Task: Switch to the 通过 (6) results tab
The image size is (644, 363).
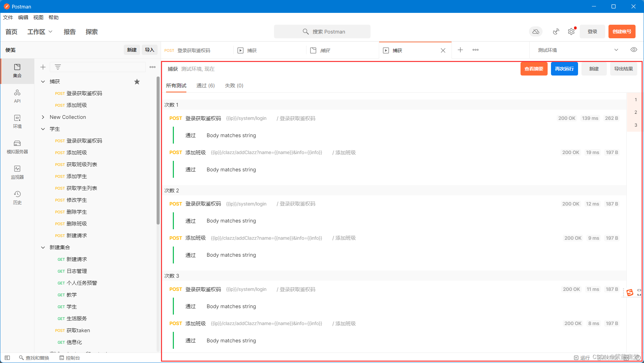Action: point(205,85)
